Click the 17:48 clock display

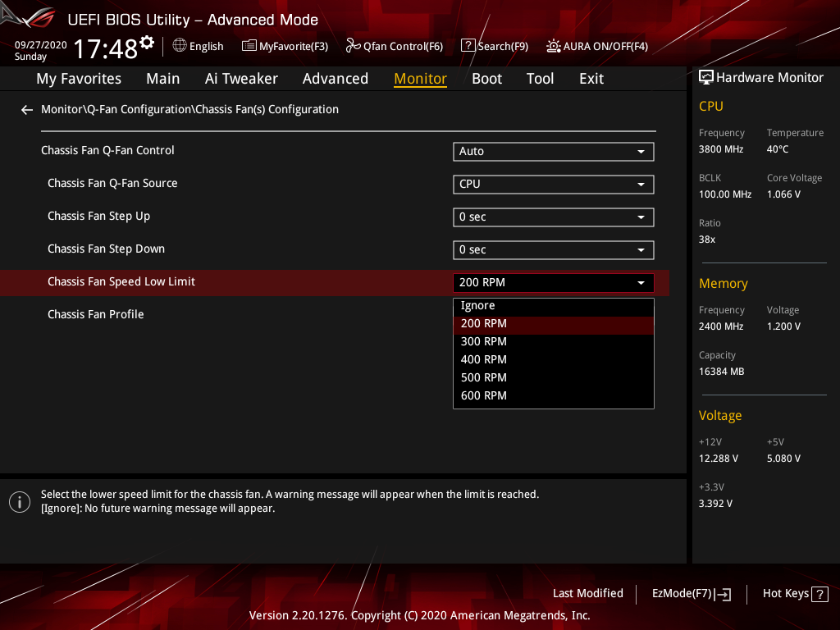(x=106, y=49)
